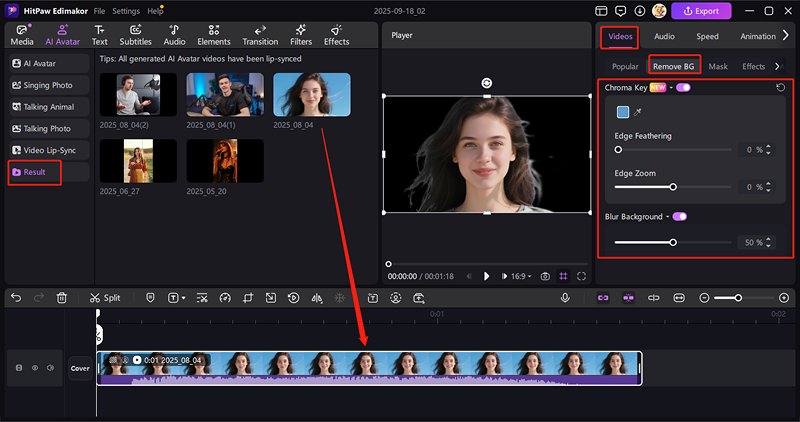The width and height of the screenshot is (800, 422).
Task: Select Talking Animal in sidebar
Action: click(49, 107)
